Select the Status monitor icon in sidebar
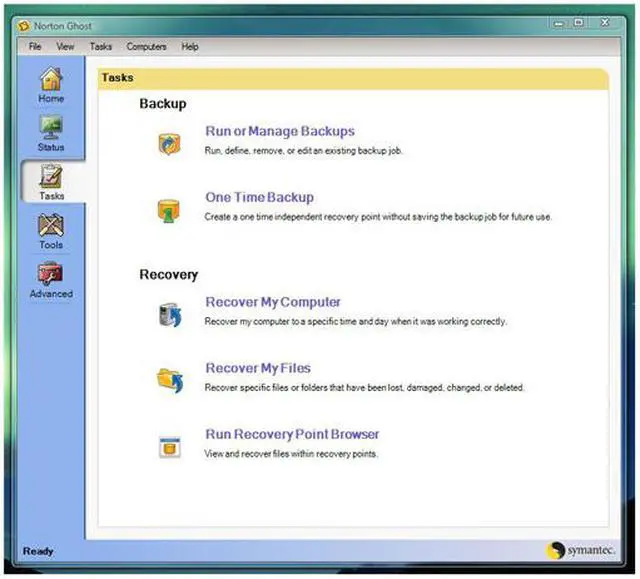 (x=51, y=127)
